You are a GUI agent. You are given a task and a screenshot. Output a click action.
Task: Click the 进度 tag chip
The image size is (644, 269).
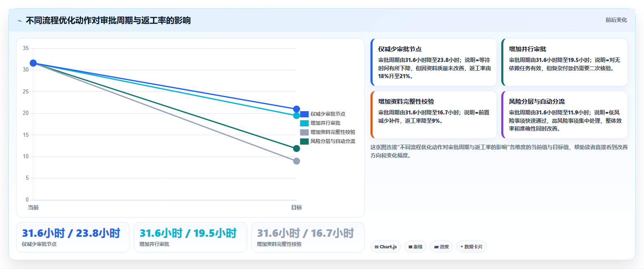pyautogui.click(x=441, y=247)
